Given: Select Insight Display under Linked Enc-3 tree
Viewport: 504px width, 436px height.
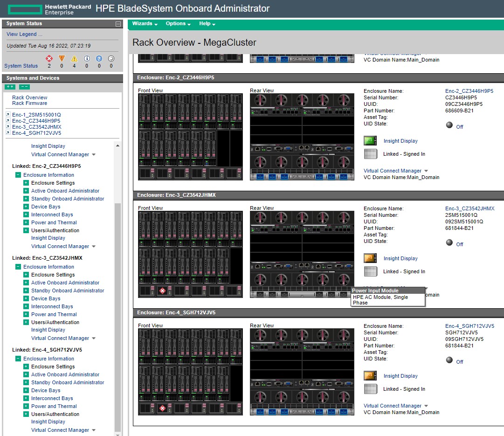Looking at the screenshot, I should pos(48,330).
